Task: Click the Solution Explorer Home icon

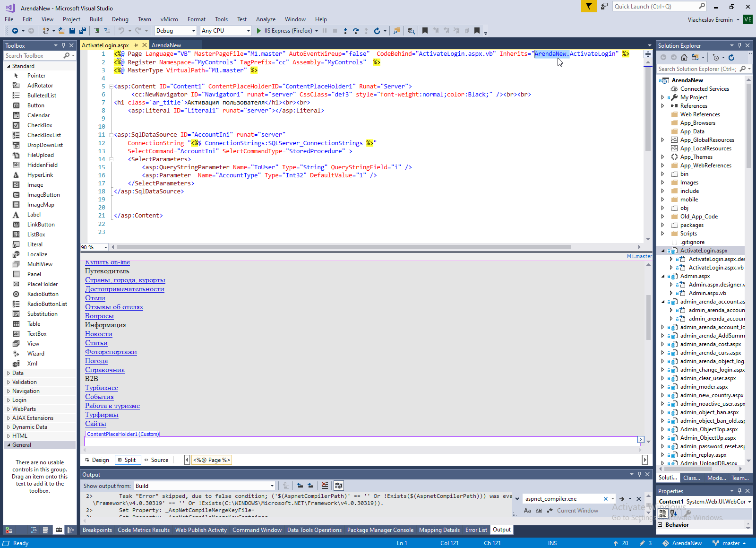Action: click(x=685, y=57)
